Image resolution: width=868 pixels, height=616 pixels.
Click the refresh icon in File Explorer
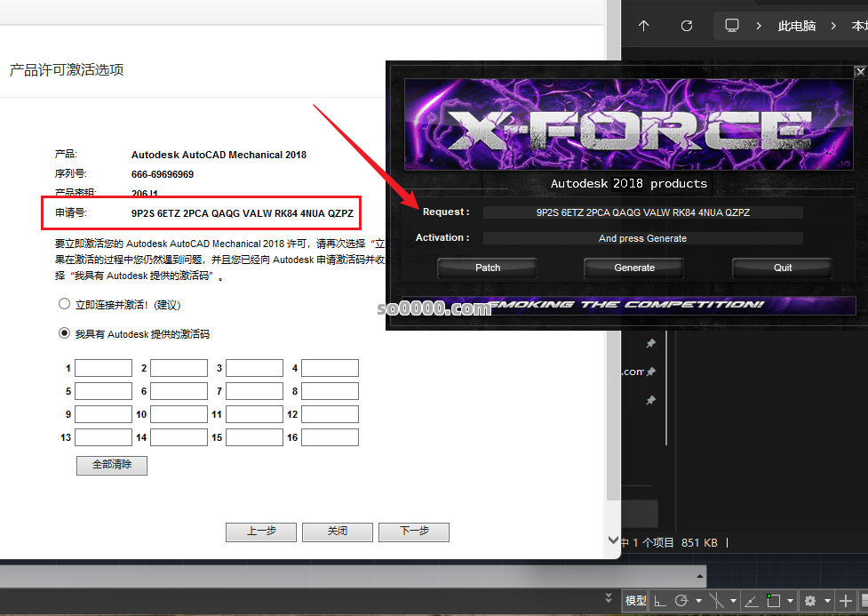click(x=687, y=26)
